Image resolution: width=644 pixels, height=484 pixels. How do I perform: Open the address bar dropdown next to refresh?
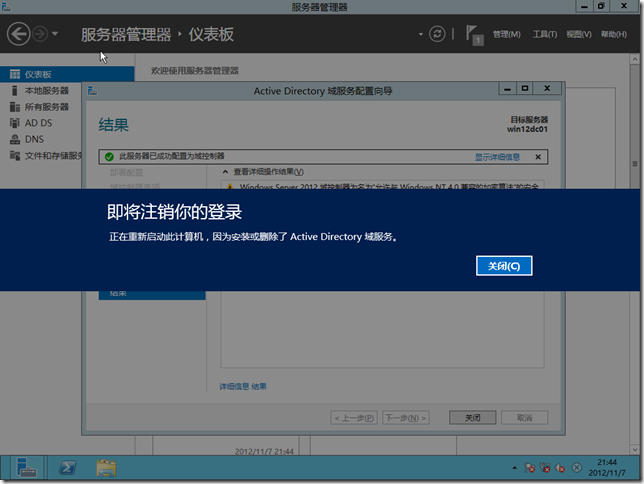(x=421, y=34)
